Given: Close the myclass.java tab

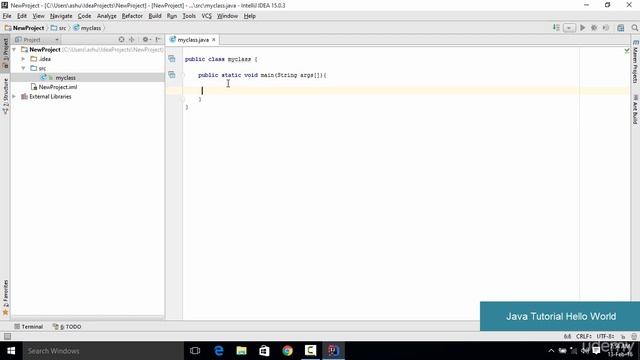Looking at the screenshot, I should (213, 40).
